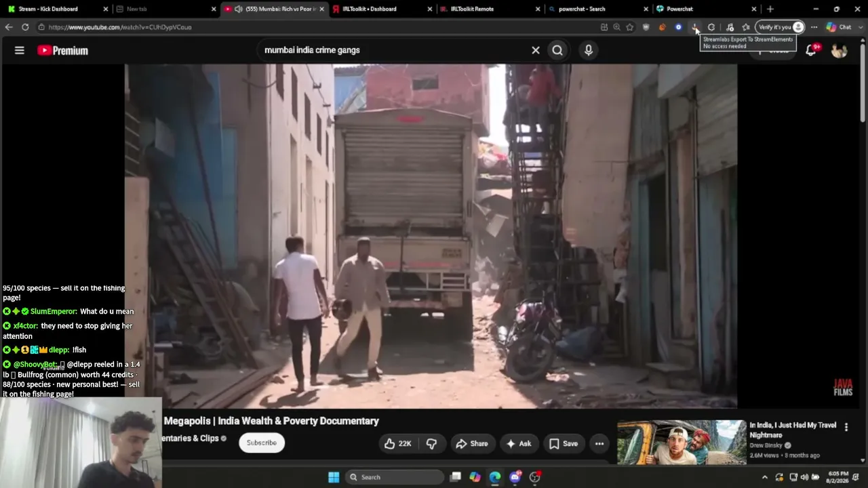The image size is (868, 488).
Task: Focus the YouTube search field
Action: [x=393, y=50]
